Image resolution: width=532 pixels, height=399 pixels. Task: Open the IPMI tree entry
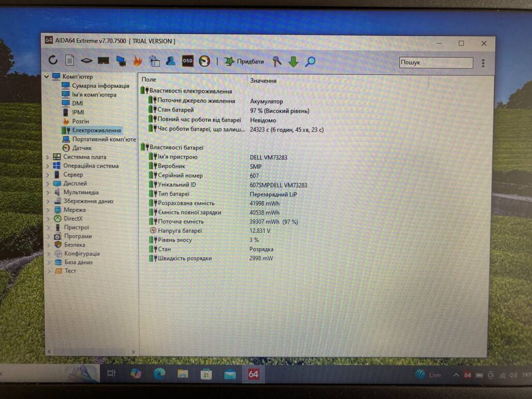pyautogui.click(x=77, y=112)
